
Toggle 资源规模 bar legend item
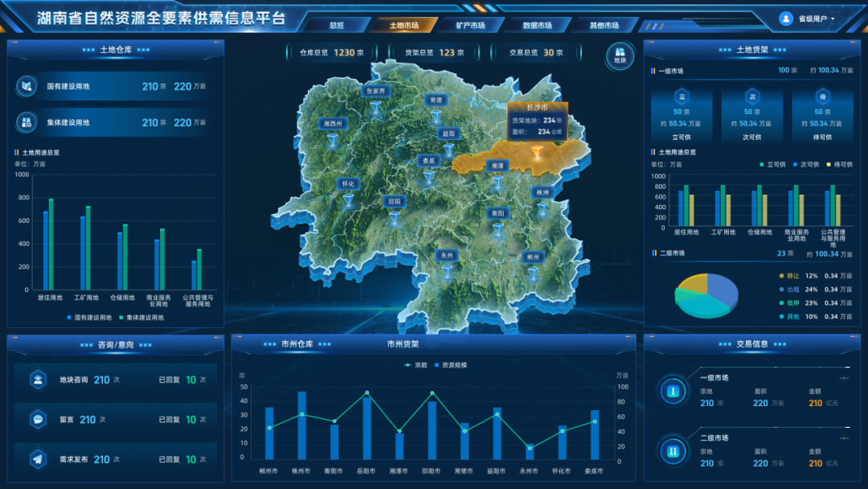[x=451, y=365]
